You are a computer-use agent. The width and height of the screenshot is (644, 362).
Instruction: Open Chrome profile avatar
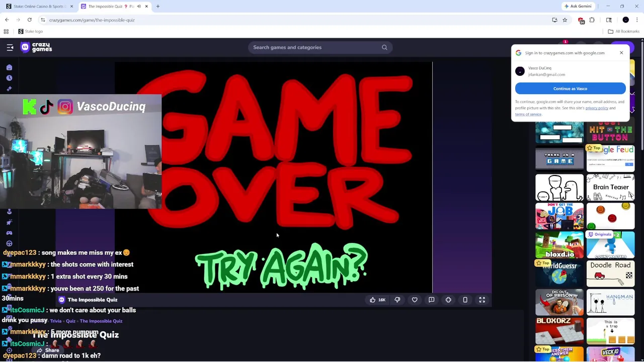625,20
